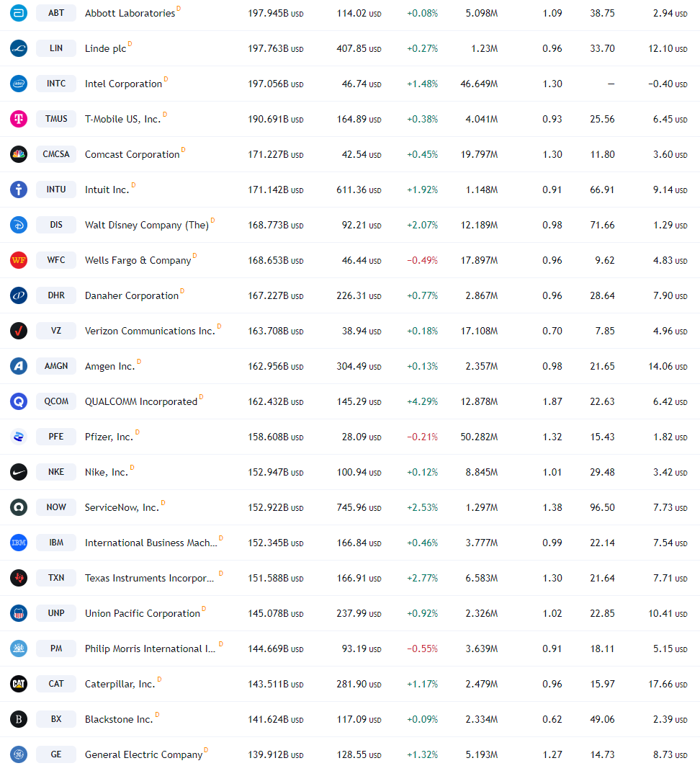700x771 pixels.
Task: Open the QCOM ticker symbol
Action: click(56, 401)
